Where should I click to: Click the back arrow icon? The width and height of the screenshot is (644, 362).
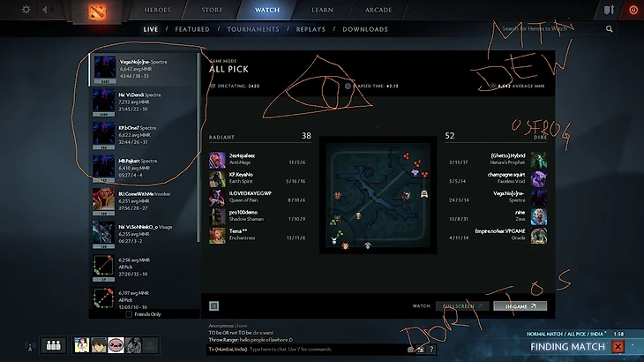[x=45, y=9]
